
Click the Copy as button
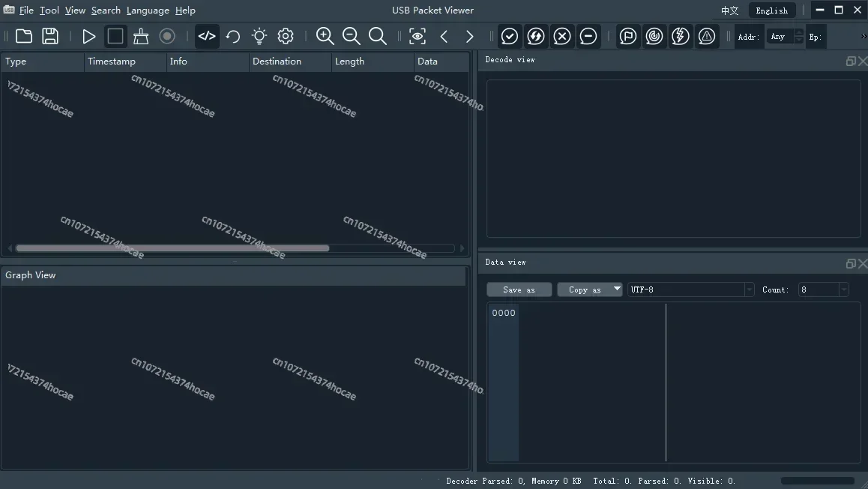point(585,289)
